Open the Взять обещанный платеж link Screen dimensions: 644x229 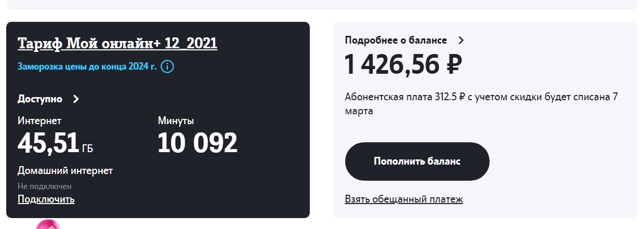(404, 199)
